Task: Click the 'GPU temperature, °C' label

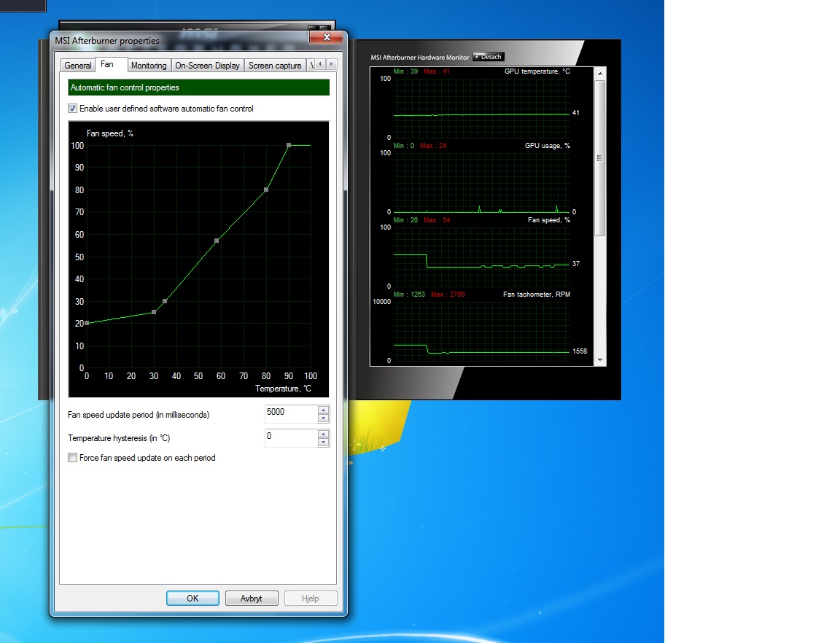Action: coord(537,71)
